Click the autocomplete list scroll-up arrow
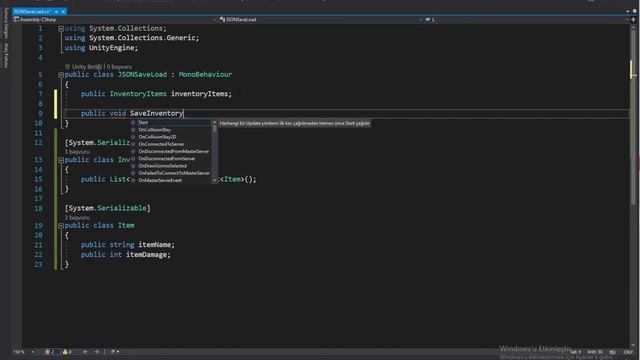Image resolution: width=640 pixels, height=360 pixels. pos(215,122)
